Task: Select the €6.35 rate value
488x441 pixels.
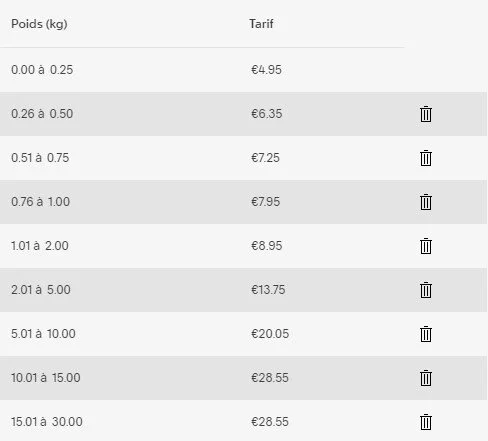Action: point(267,114)
